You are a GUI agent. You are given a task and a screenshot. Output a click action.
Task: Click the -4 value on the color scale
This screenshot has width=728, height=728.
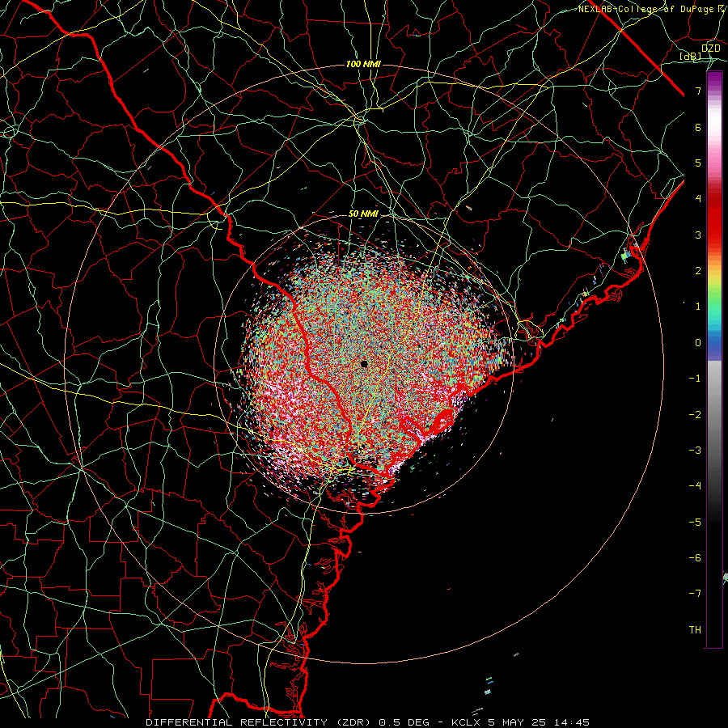click(x=695, y=486)
